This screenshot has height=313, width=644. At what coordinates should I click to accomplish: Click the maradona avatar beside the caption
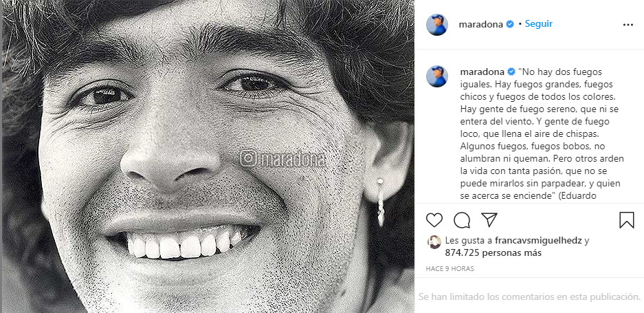437,76
